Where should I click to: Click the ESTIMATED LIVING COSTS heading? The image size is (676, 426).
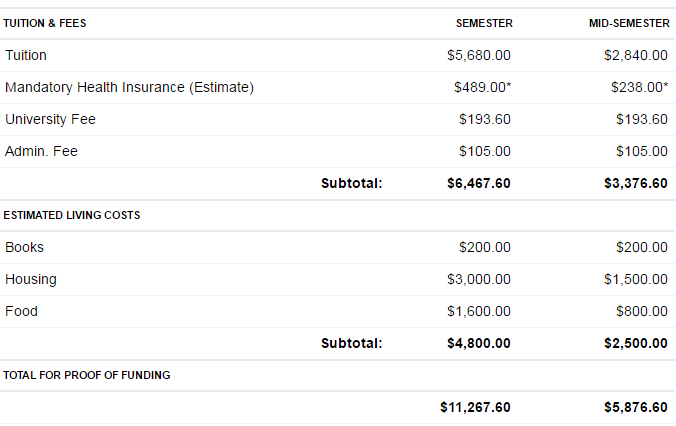coord(72,215)
